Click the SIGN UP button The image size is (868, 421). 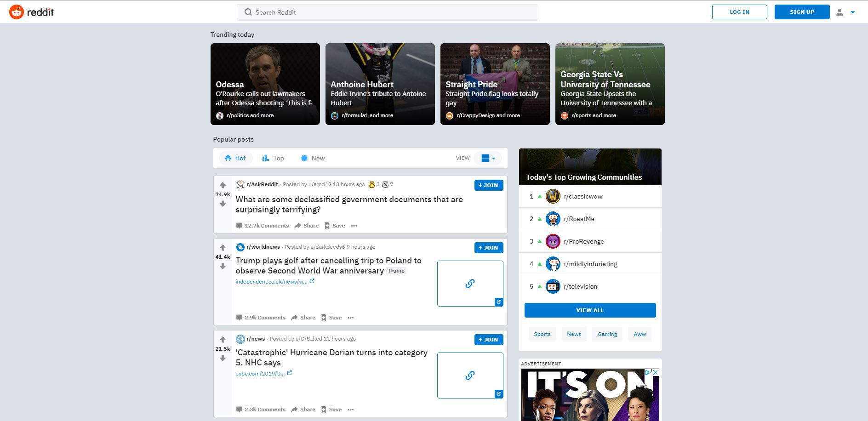click(x=802, y=12)
